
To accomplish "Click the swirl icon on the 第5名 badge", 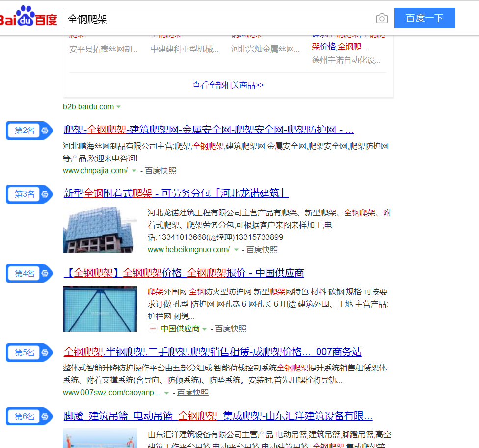I will [45, 352].
